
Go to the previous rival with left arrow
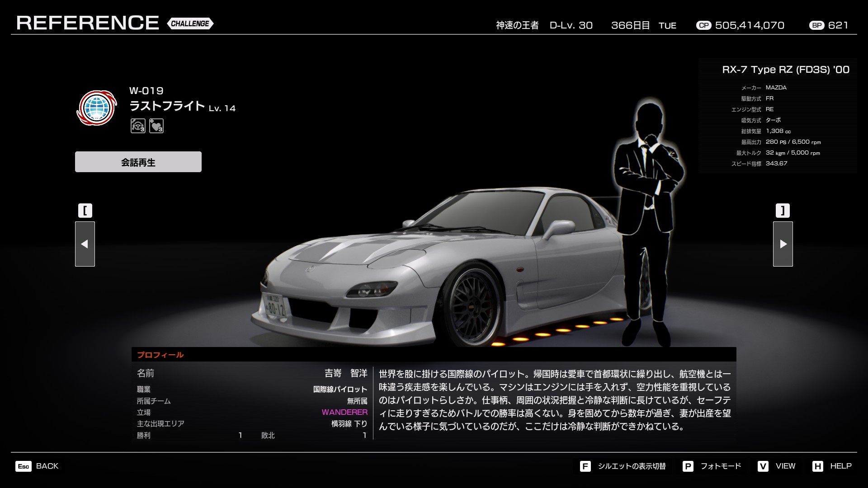(x=85, y=244)
